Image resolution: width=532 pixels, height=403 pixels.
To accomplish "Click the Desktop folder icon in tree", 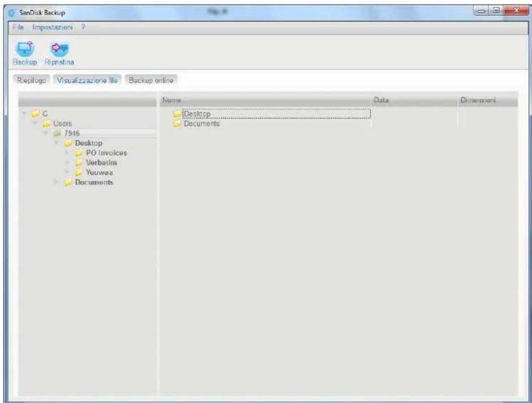I will click(x=68, y=143).
